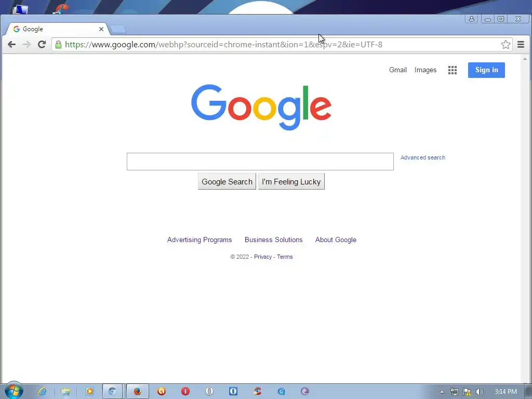532x399 pixels.
Task: View site info via green padlock icon
Action: click(x=58, y=45)
